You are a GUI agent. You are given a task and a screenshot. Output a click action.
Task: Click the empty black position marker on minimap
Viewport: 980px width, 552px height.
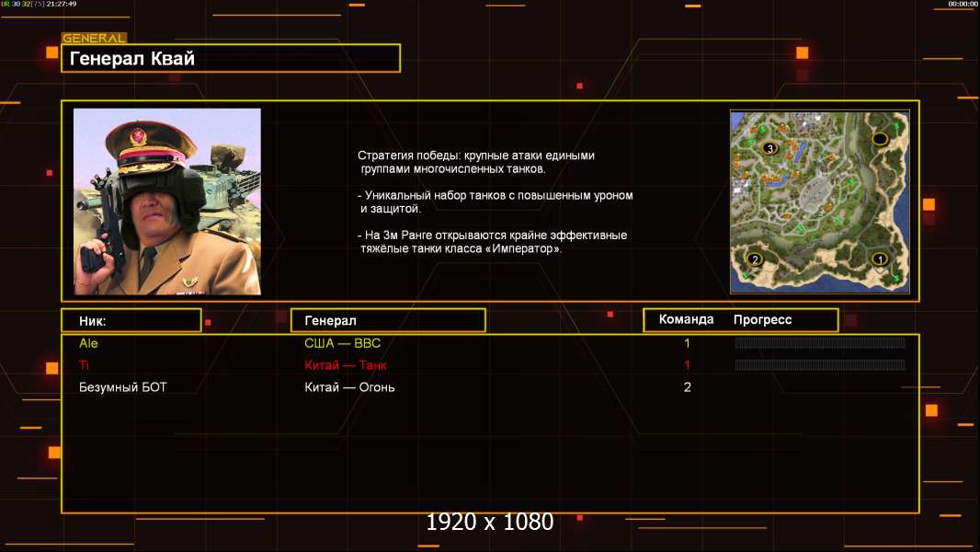coord(880,138)
